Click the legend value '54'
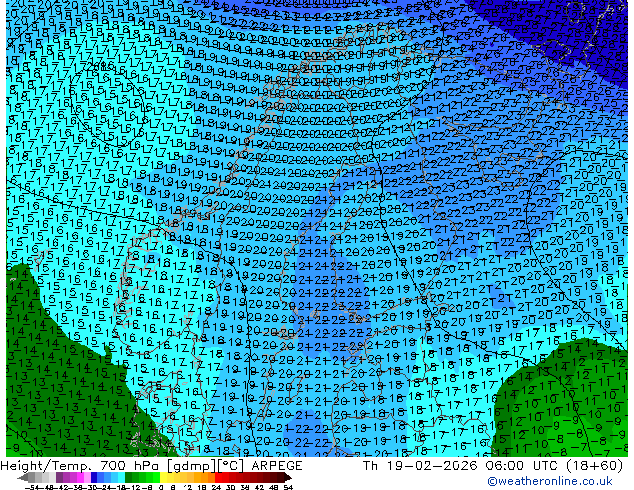This screenshot has height=490, width=634. (x=288, y=488)
